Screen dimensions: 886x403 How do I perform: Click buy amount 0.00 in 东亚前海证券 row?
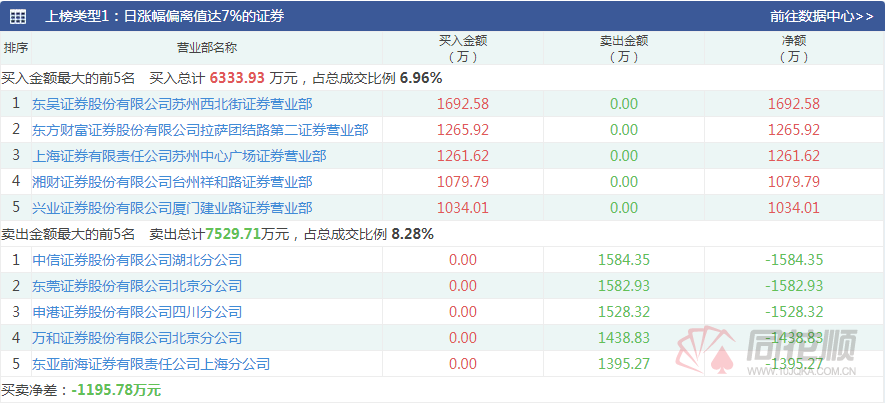tap(463, 364)
